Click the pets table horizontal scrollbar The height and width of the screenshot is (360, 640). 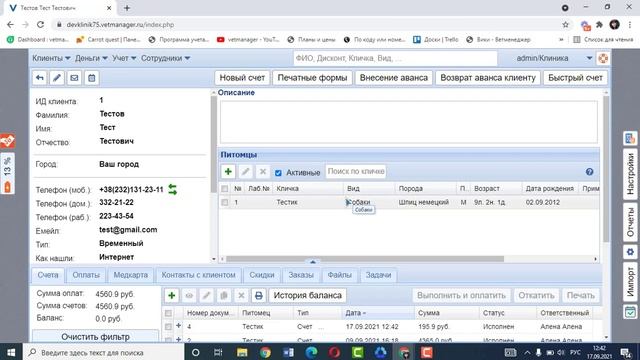pyautogui.click(x=365, y=259)
